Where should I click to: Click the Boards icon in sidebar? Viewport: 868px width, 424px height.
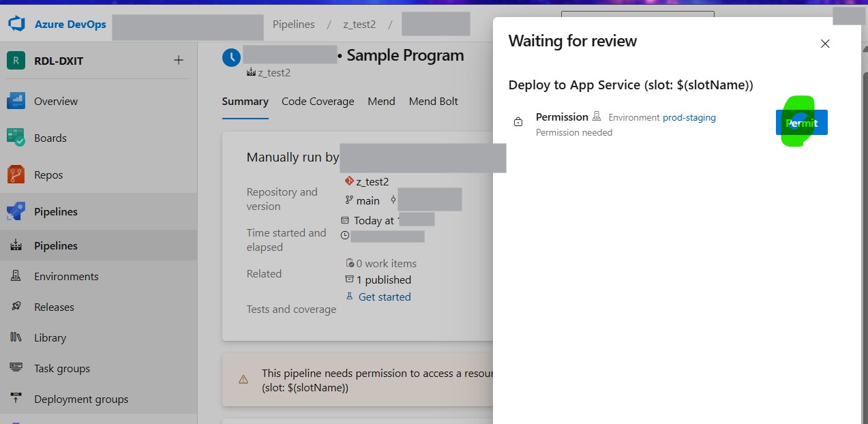tap(16, 138)
